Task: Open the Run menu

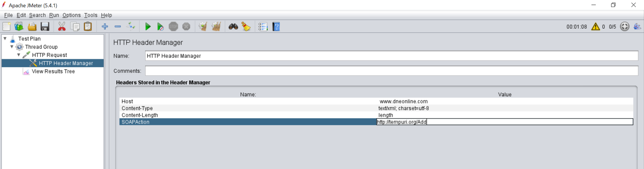Action: [x=54, y=15]
